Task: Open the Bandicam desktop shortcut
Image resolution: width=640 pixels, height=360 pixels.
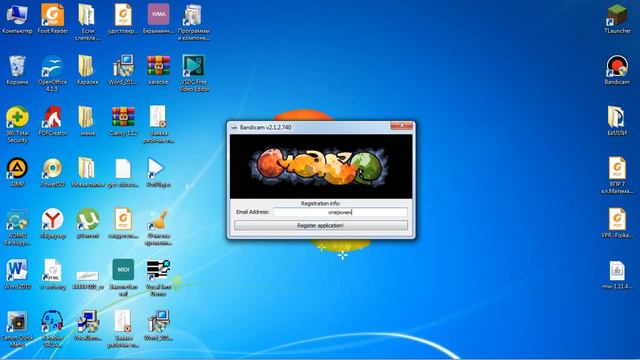Action: pos(617,70)
